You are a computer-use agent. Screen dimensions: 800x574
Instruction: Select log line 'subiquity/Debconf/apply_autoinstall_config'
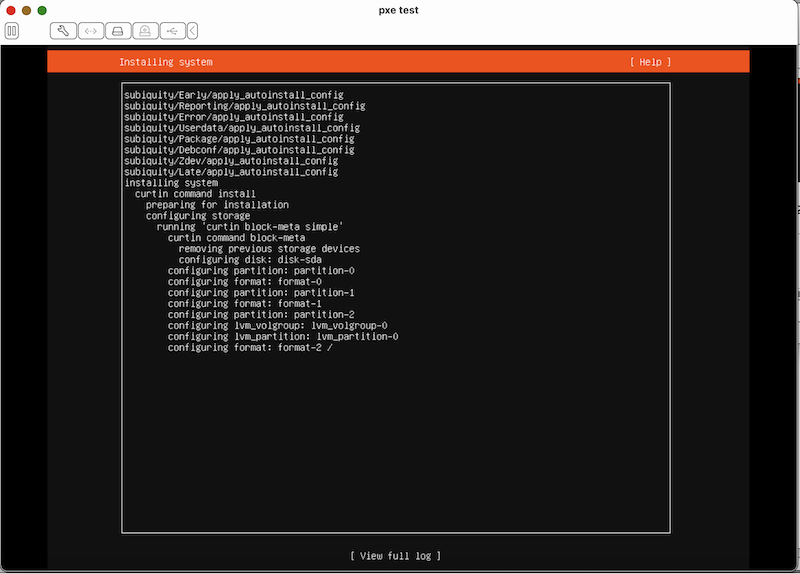click(239, 150)
